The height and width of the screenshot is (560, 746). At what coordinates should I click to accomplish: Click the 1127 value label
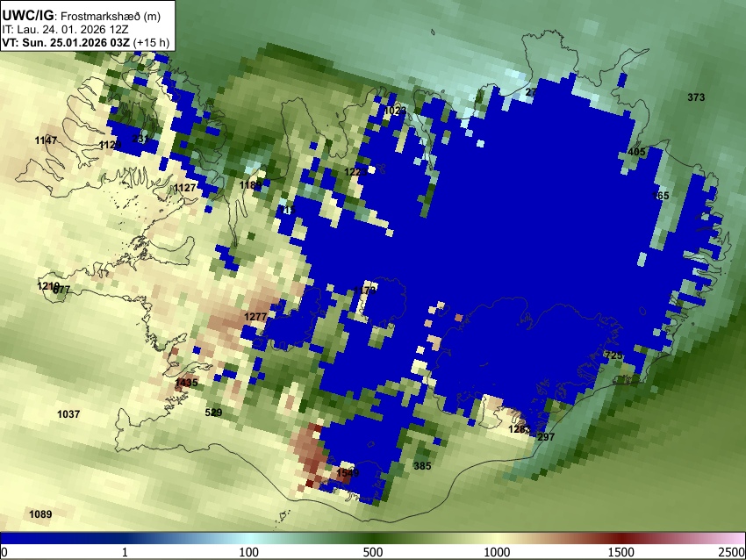click(x=184, y=188)
